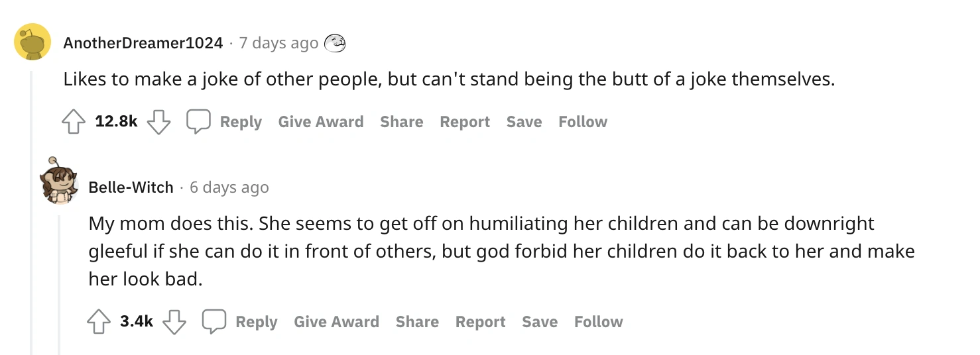Image resolution: width=980 pixels, height=355 pixels.
Task: Downvote AnotherDreamer1024's comment
Action: [x=158, y=123]
